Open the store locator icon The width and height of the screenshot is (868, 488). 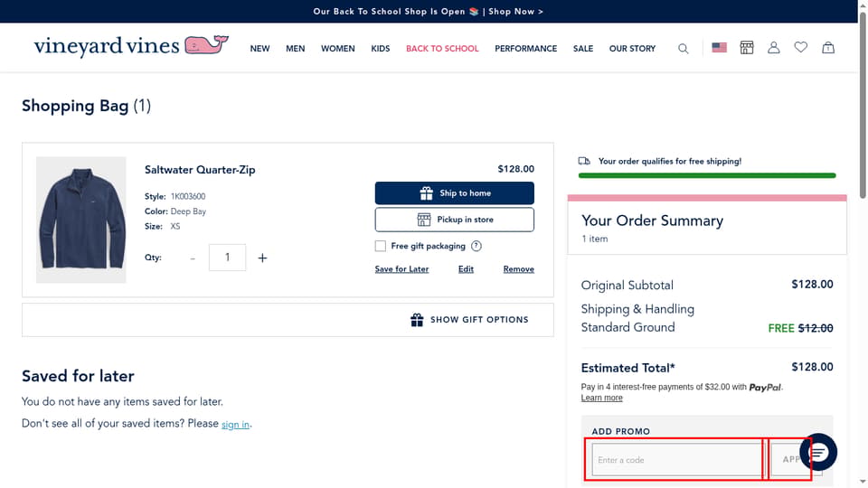(747, 48)
